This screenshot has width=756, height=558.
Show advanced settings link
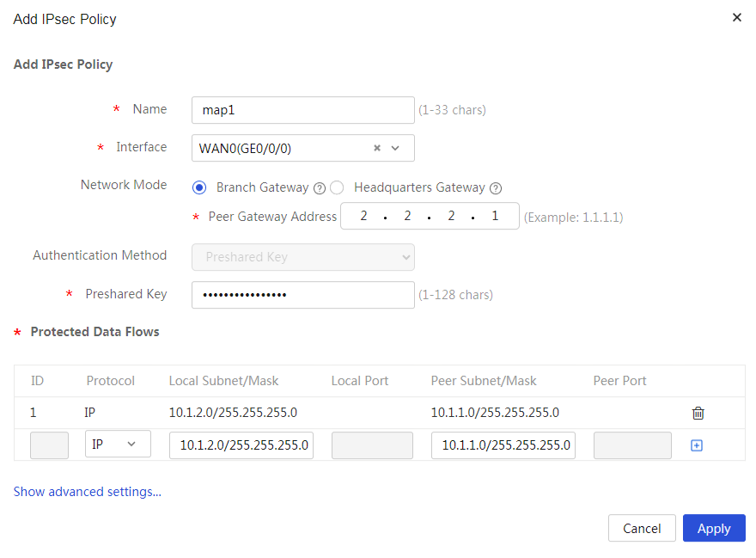[x=88, y=492]
